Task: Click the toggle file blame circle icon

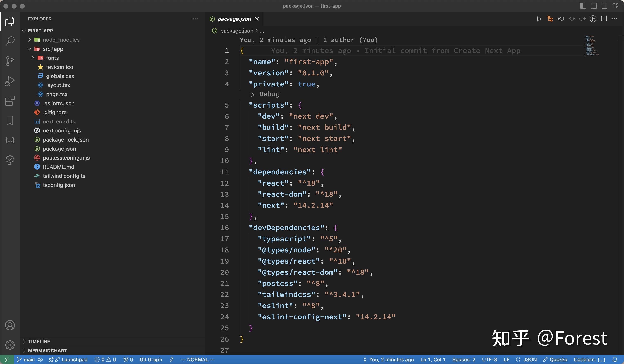Action: [572, 19]
